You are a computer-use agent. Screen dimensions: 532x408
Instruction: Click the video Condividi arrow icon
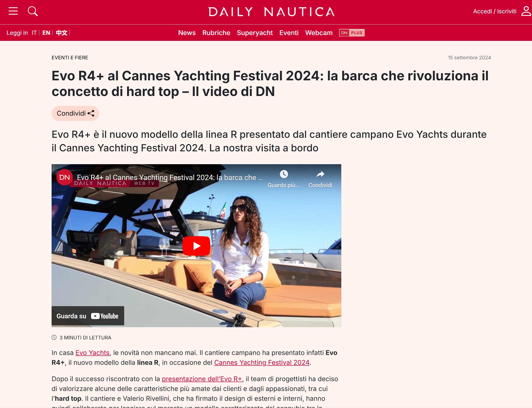click(320, 174)
